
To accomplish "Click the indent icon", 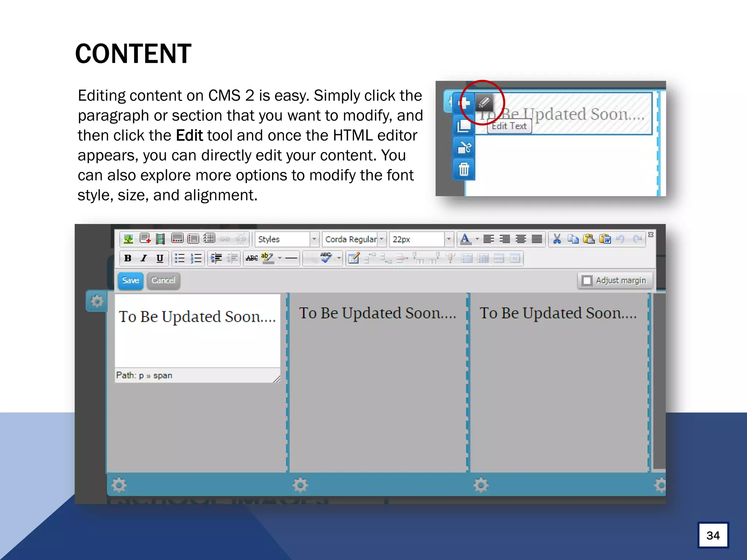I will (216, 258).
